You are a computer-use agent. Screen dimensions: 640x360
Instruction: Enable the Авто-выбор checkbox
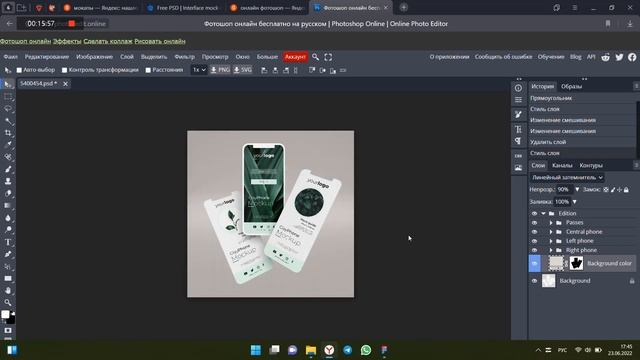(19, 70)
